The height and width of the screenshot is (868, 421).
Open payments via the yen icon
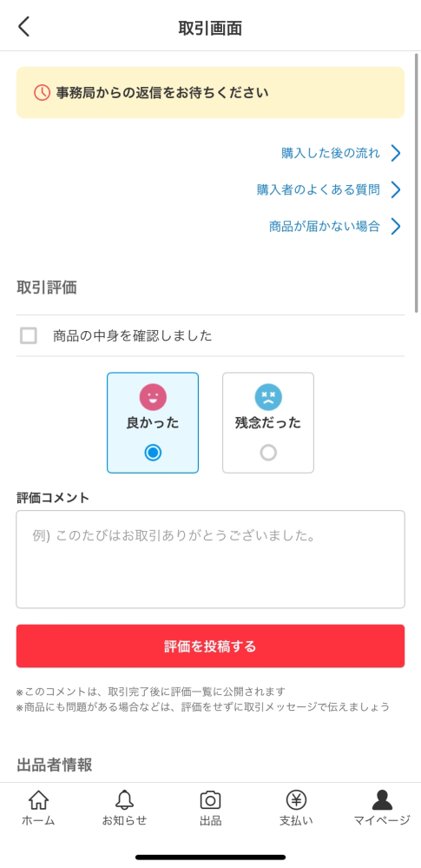pos(296,800)
